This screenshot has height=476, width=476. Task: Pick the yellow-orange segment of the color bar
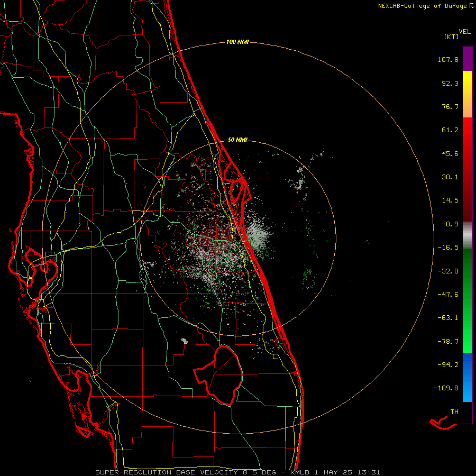467,94
